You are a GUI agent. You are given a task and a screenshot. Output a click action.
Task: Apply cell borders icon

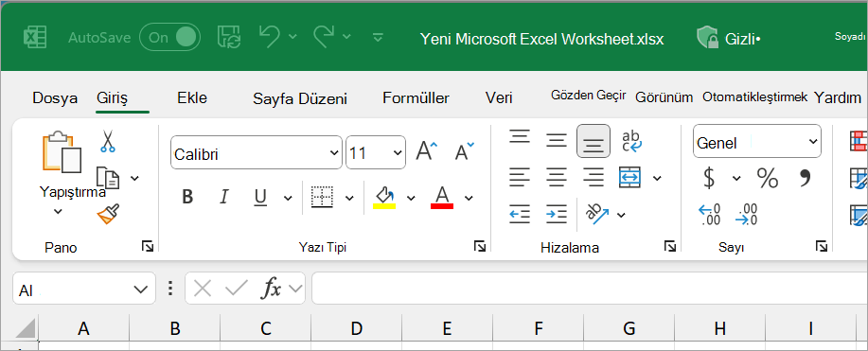(322, 197)
